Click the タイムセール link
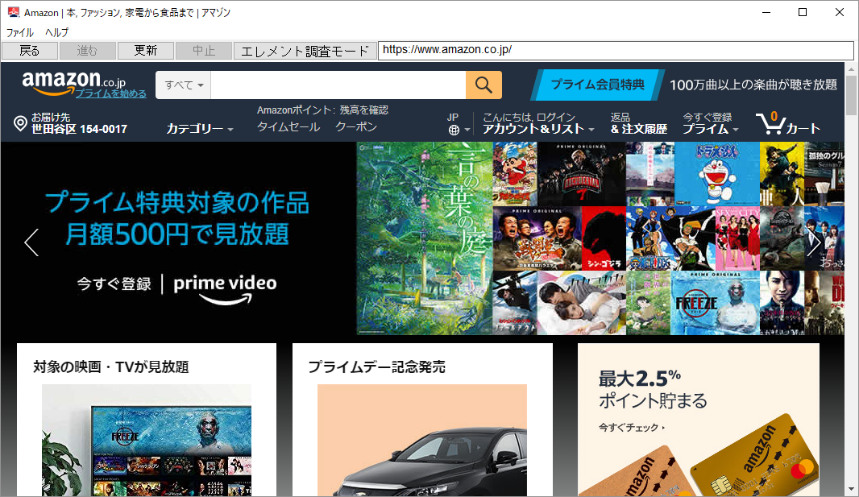This screenshot has height=497, width=859. click(x=288, y=127)
